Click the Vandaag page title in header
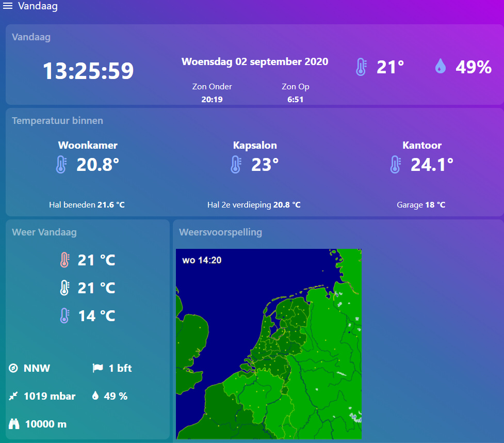 (x=38, y=6)
